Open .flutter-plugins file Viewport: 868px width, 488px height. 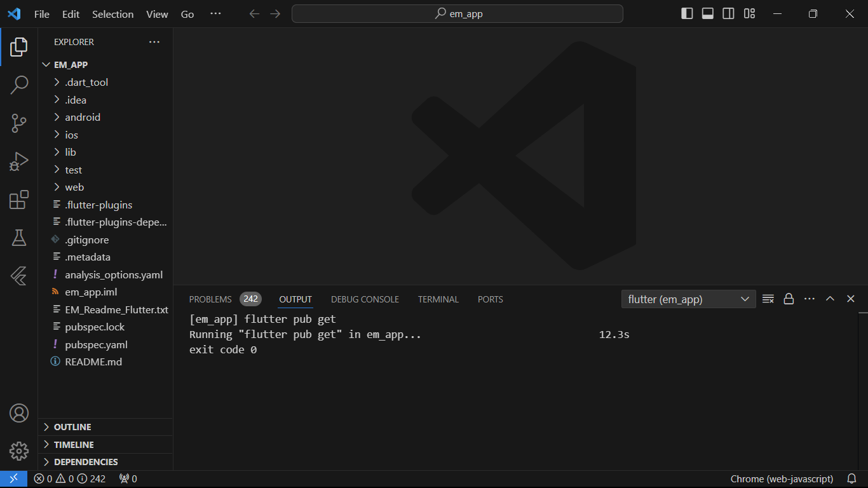click(105, 205)
